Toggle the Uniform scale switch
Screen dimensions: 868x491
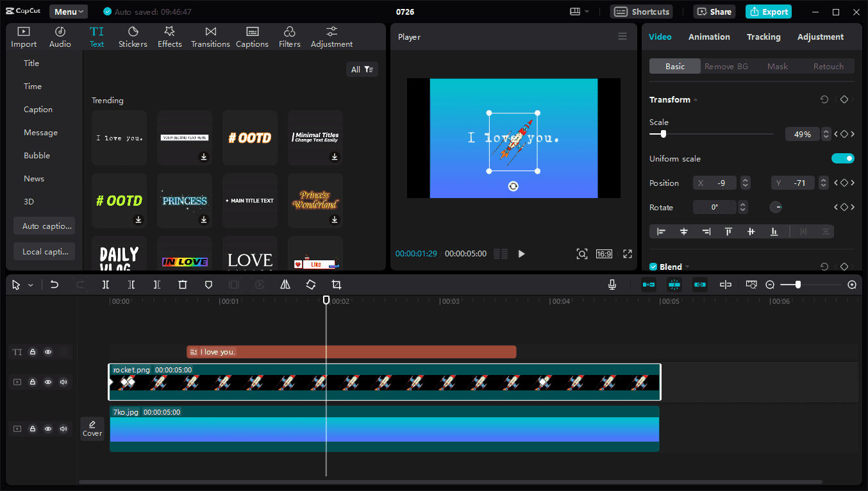pos(843,158)
